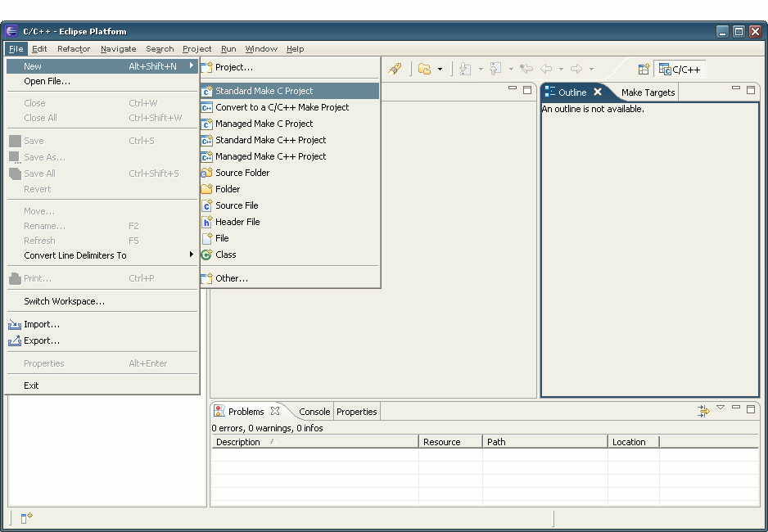Click the Back navigation arrow icon
This screenshot has height=532, width=768.
click(x=545, y=69)
